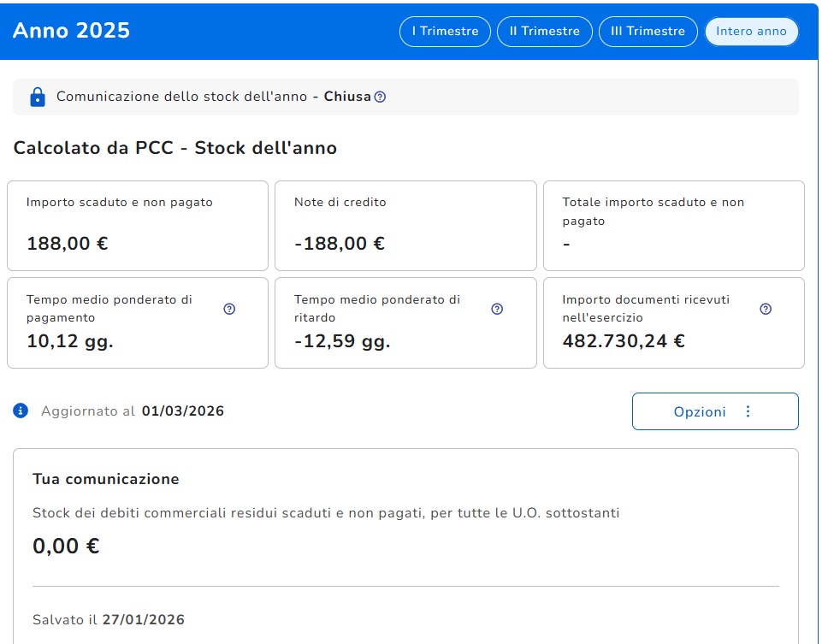
Task: Click the 10,12 gg. payment time value
Action: [70, 341]
